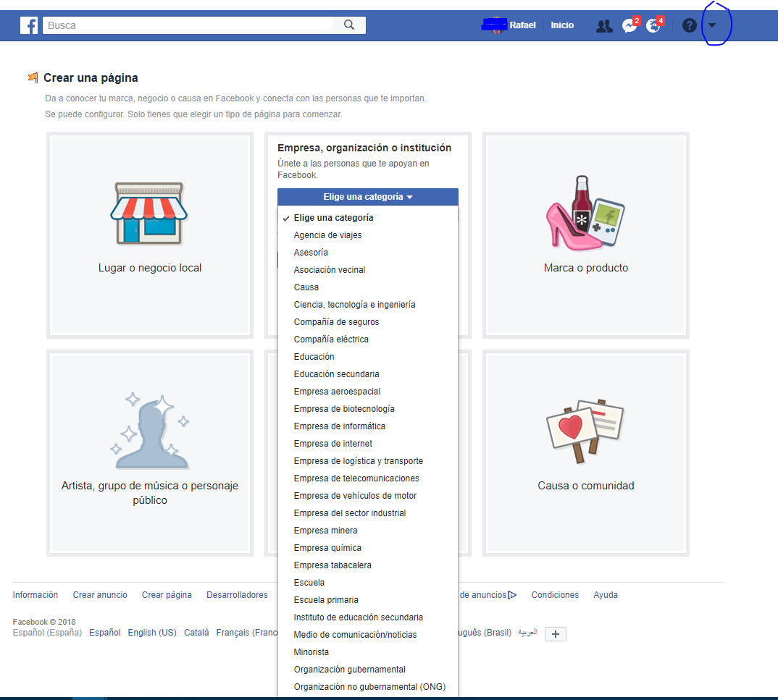The height and width of the screenshot is (700, 778).
Task: Choose Minorista category
Action: (x=368, y=651)
